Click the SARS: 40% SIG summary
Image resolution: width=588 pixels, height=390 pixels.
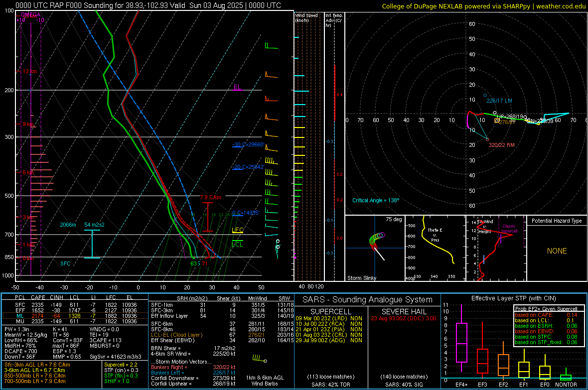click(404, 385)
